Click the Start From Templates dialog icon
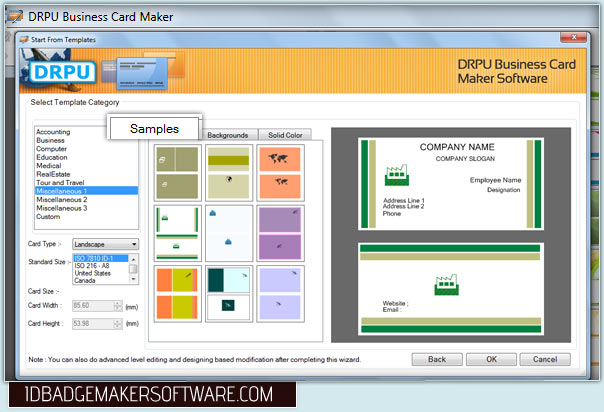 tap(24, 39)
